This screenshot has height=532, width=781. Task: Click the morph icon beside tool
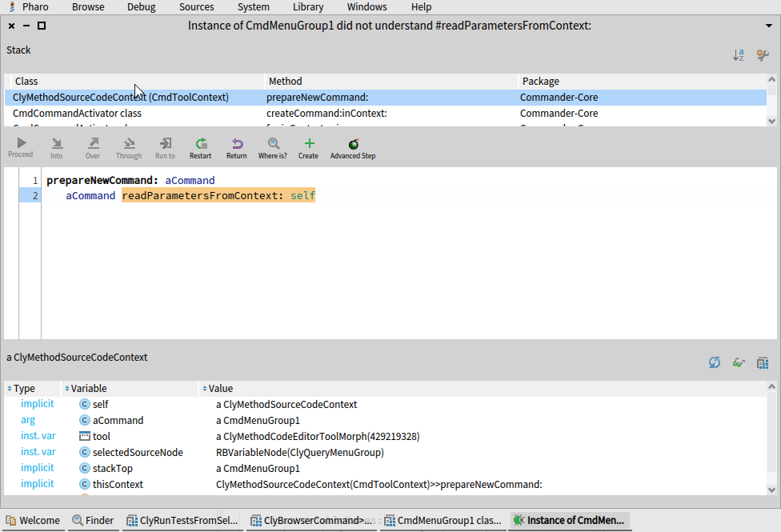85,436
